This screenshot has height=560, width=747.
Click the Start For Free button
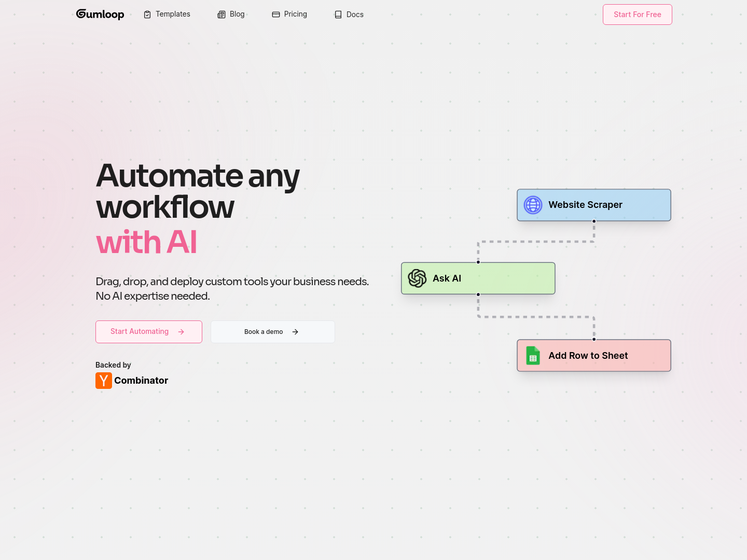(637, 14)
